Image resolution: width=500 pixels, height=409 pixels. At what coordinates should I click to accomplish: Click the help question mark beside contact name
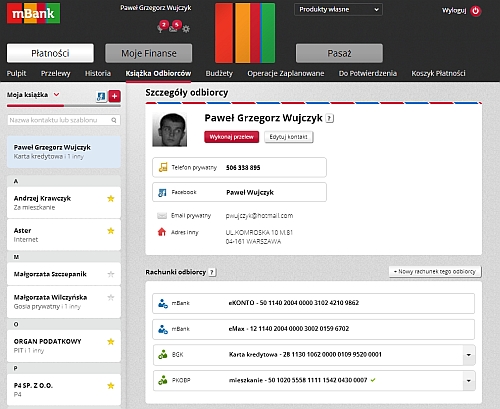(x=329, y=118)
